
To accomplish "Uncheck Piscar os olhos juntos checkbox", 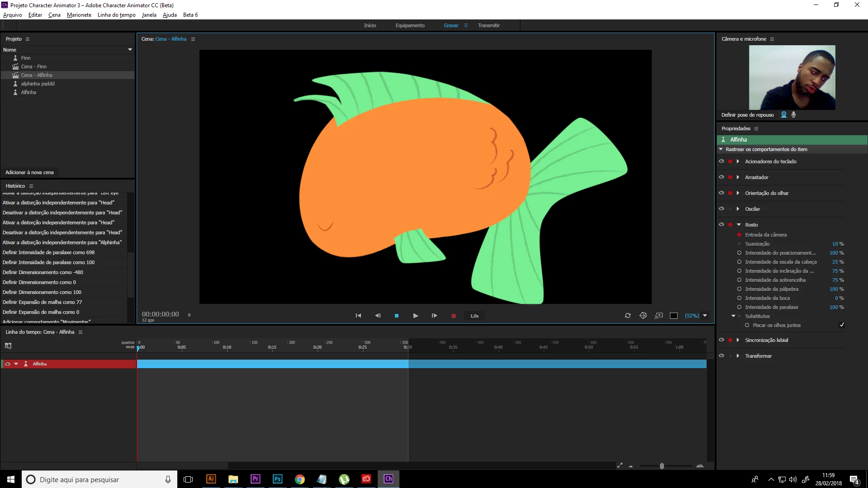I will pyautogui.click(x=842, y=325).
